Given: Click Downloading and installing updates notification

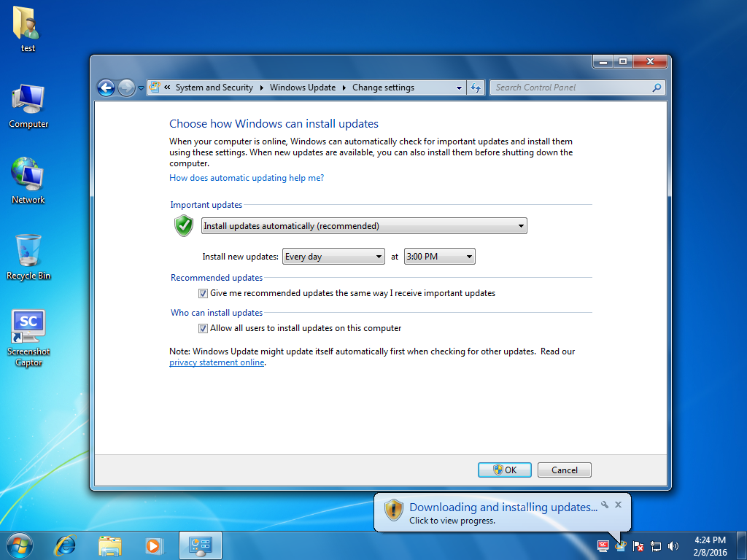Looking at the screenshot, I should pos(503,507).
